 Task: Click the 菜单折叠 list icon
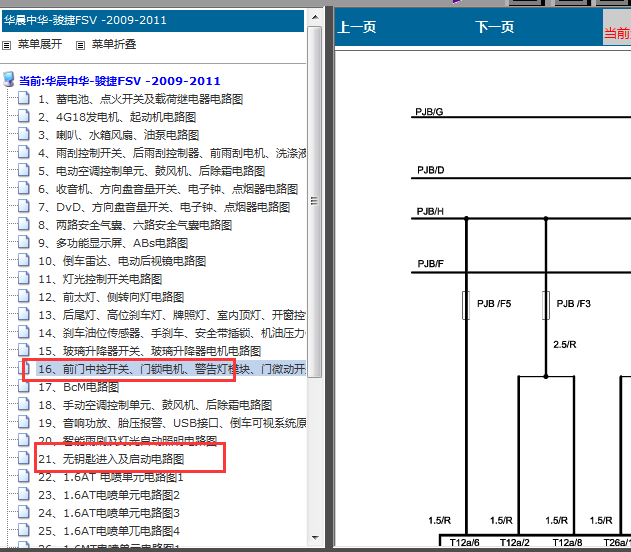click(x=80, y=45)
